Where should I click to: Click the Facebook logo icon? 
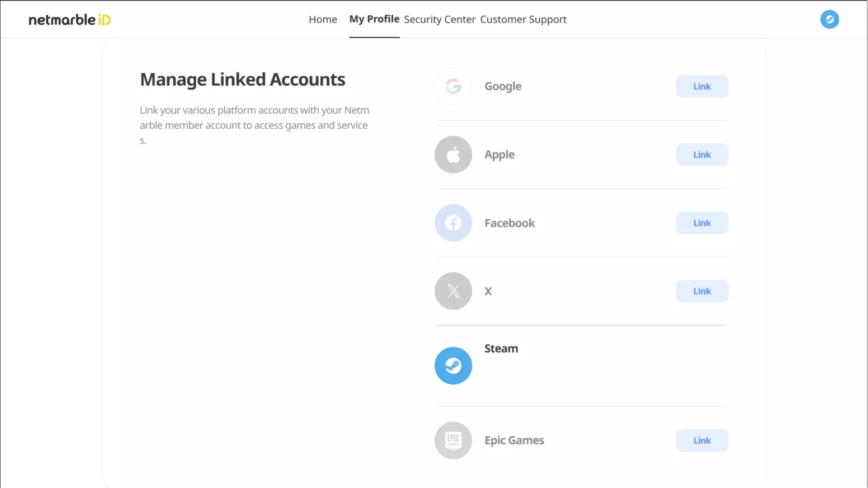point(453,223)
